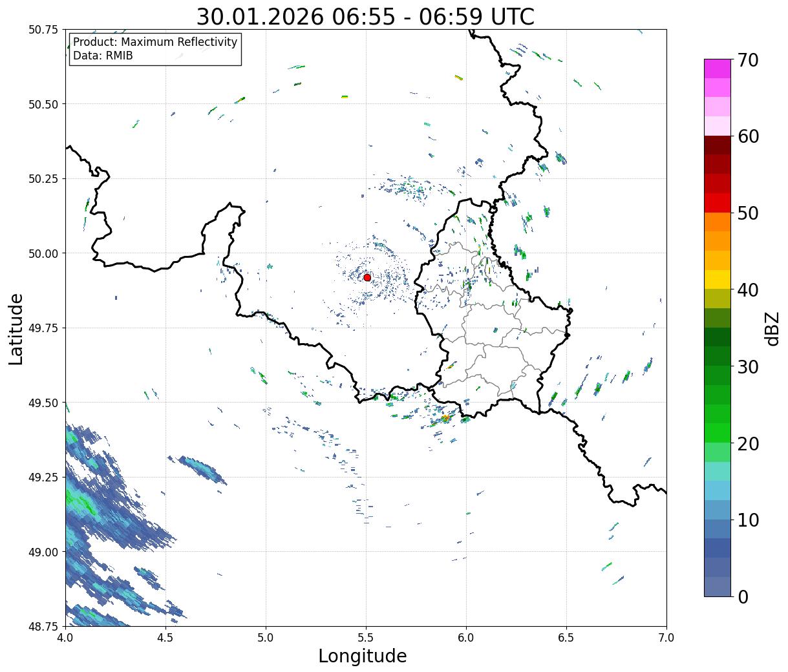The image size is (788, 672).
Task: Click the longitude tick label 4.0
Action: 65,637
